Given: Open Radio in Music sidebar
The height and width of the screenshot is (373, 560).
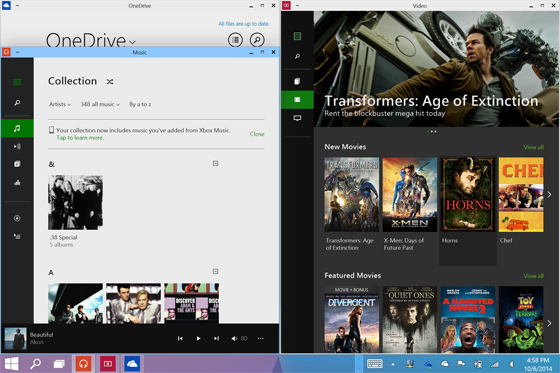Looking at the screenshot, I should [17, 146].
